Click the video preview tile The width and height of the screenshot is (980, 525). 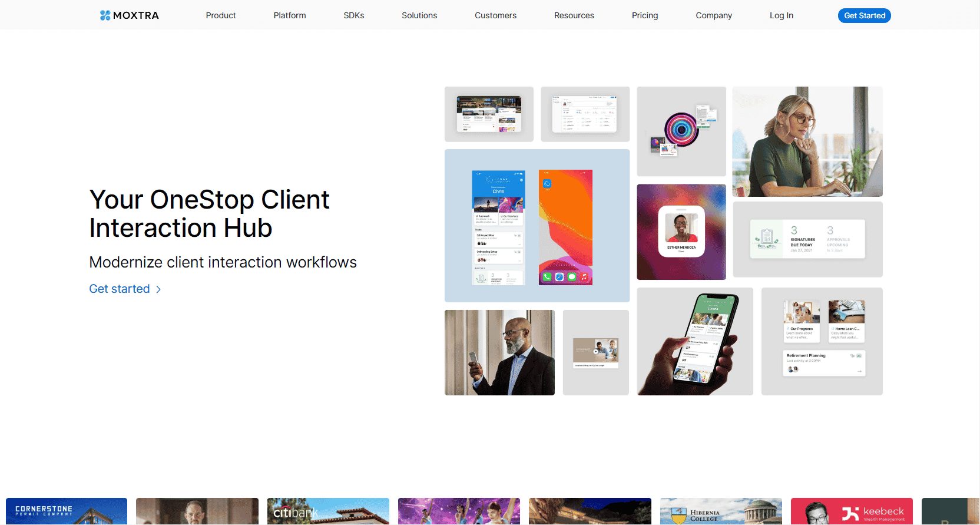pyautogui.click(x=596, y=352)
